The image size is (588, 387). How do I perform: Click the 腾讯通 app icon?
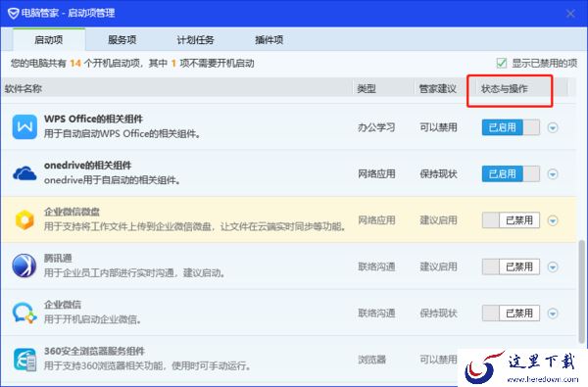(x=24, y=266)
